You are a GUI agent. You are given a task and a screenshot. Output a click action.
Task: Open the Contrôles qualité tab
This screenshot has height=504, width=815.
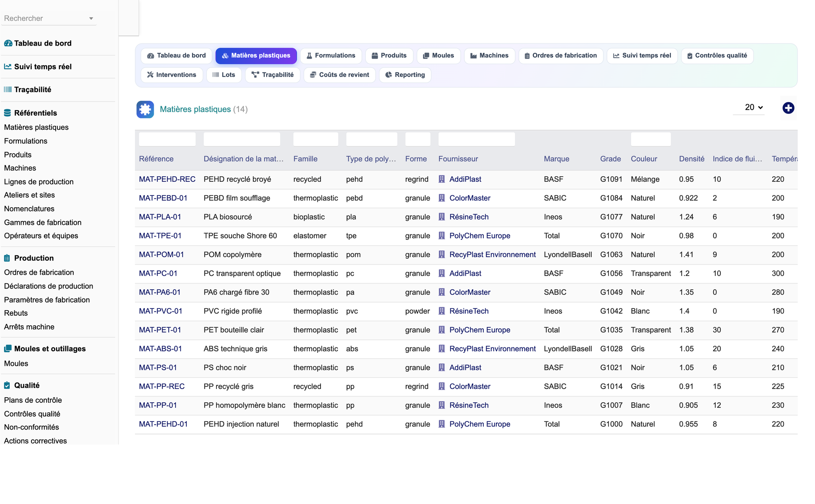pos(717,56)
